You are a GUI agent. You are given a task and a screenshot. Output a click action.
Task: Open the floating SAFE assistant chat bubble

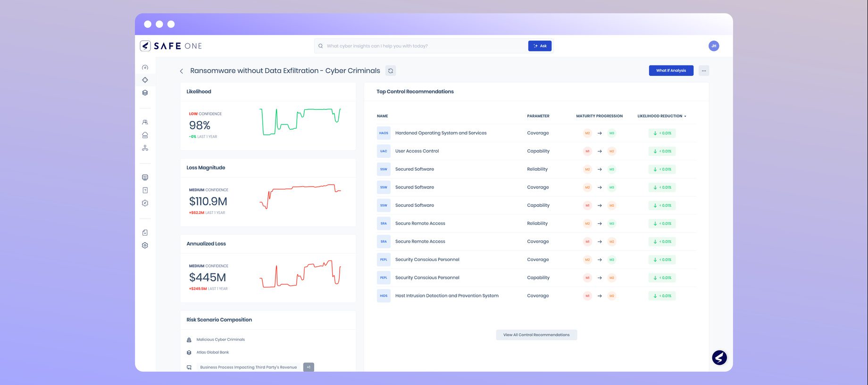719,358
